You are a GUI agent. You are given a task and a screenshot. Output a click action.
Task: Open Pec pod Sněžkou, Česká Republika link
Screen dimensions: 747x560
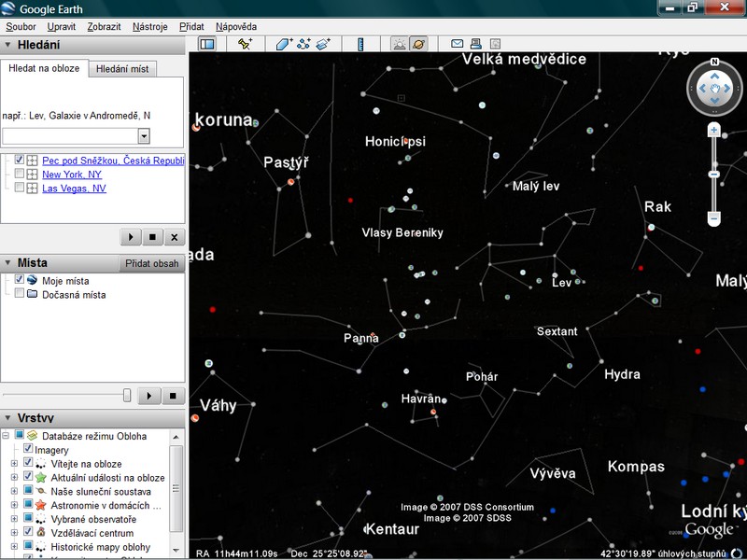tap(113, 161)
